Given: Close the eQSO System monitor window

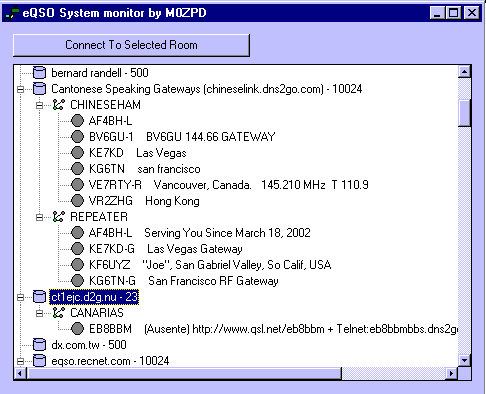Looking at the screenshot, I should click(x=472, y=13).
